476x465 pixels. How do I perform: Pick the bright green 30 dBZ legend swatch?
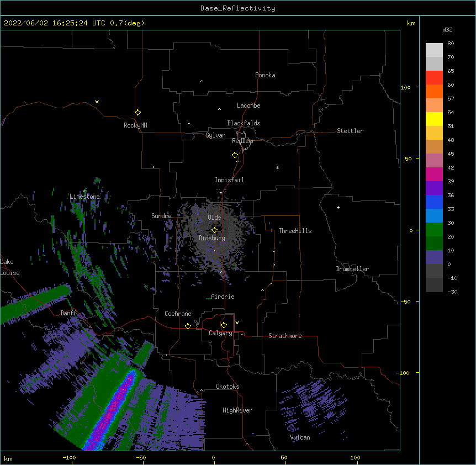tap(434, 230)
